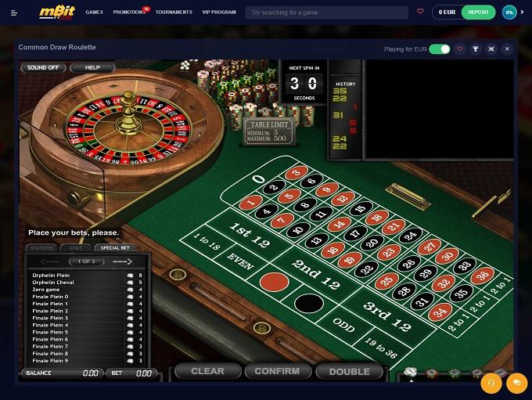
Task: Enter fullscreen mode for the game
Action: (x=491, y=49)
